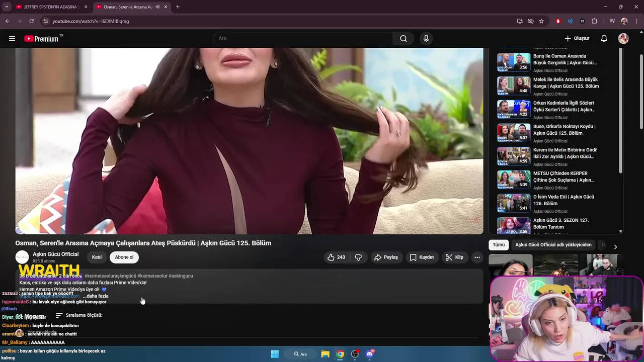Open File Explorer from taskbar
Image resolution: width=644 pixels, height=362 pixels.
coord(325,354)
